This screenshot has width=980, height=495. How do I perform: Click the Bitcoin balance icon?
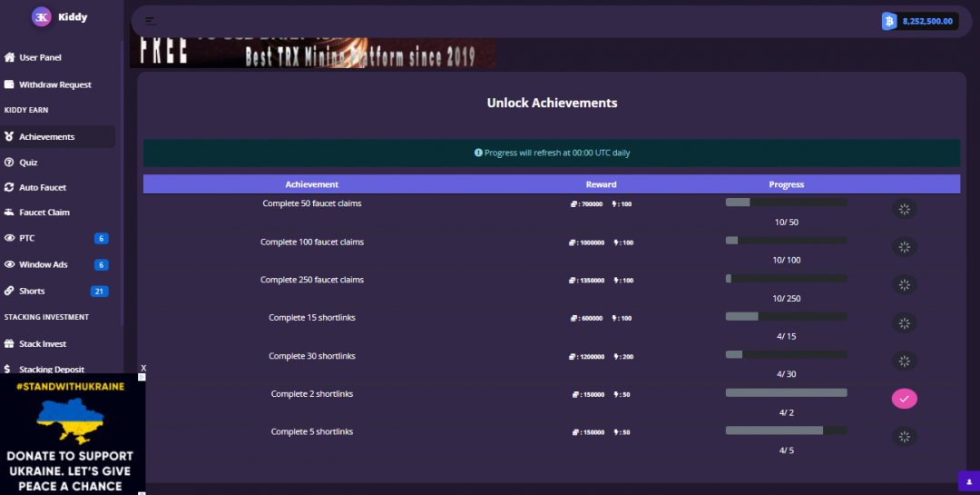(889, 21)
